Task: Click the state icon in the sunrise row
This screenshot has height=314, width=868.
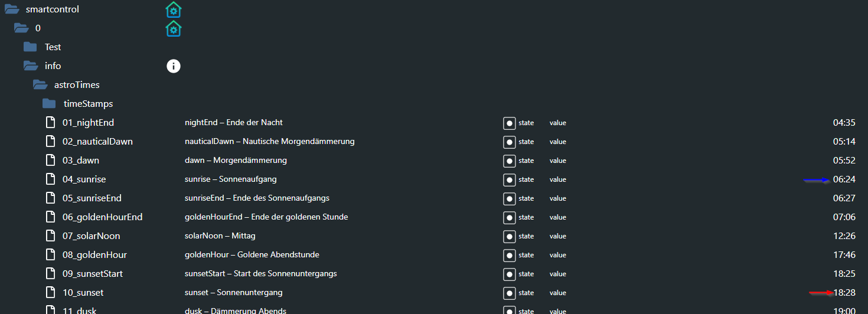Action: [510, 180]
